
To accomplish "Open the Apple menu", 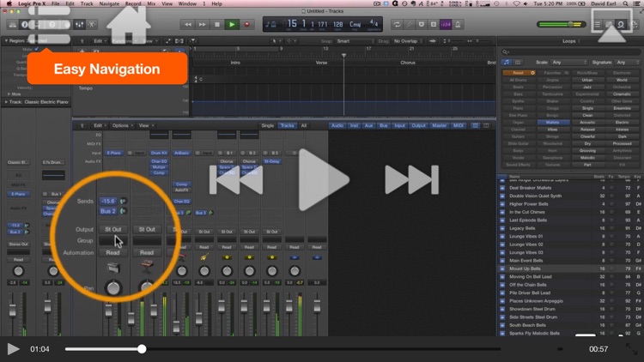I will pyautogui.click(x=9, y=3).
